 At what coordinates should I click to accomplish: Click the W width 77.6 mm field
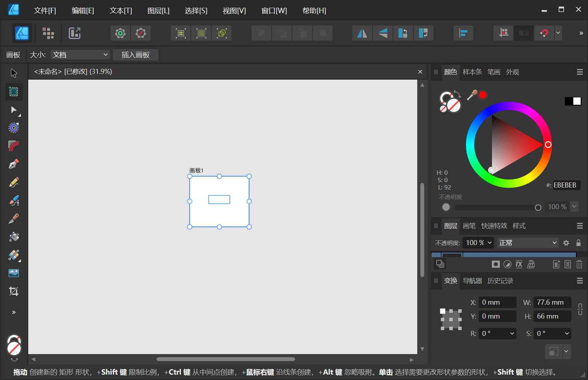click(552, 302)
